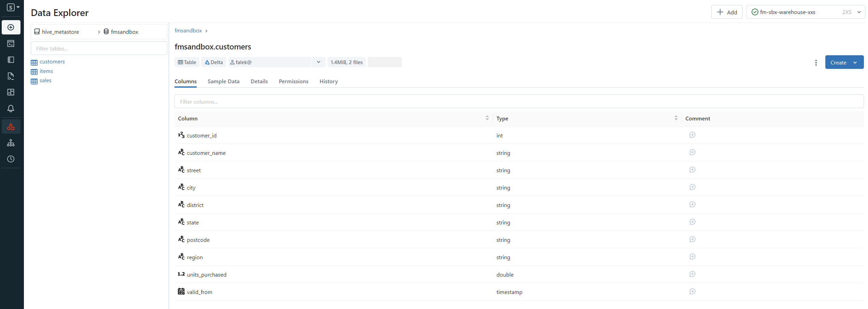868x309 pixels.
Task: Click the Delta format badge
Action: (214, 62)
